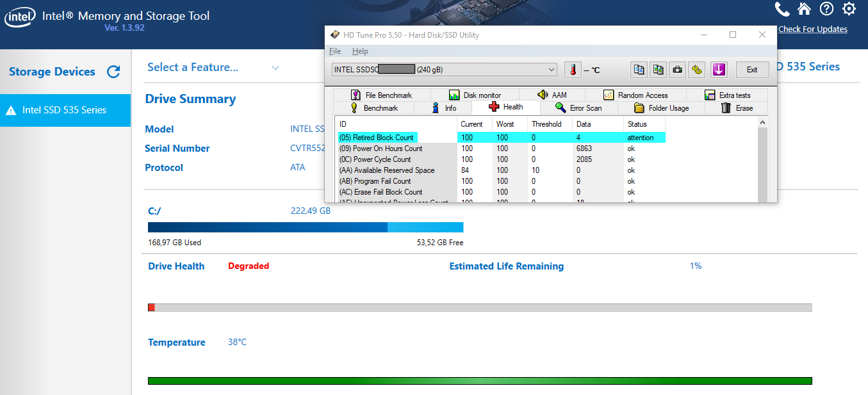Viewport: 868px width, 395px height.
Task: Click the purple down-arrow icon in HD Tune
Action: (x=719, y=70)
